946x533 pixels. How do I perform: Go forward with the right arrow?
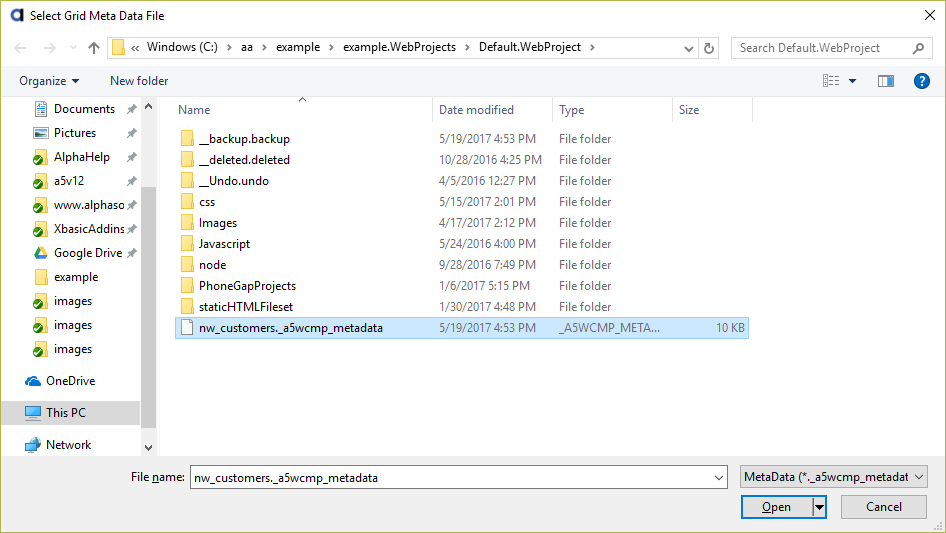click(49, 48)
